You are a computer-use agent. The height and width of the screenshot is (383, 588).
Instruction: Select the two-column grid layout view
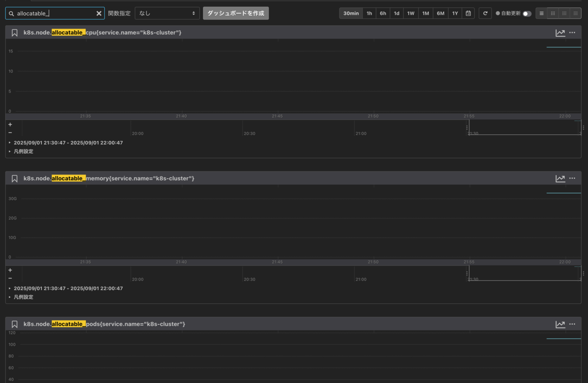553,13
